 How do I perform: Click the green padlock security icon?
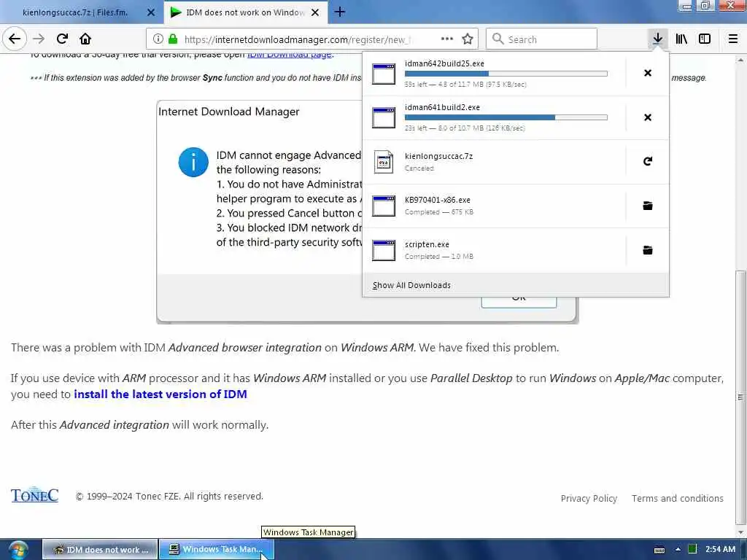[x=173, y=39]
